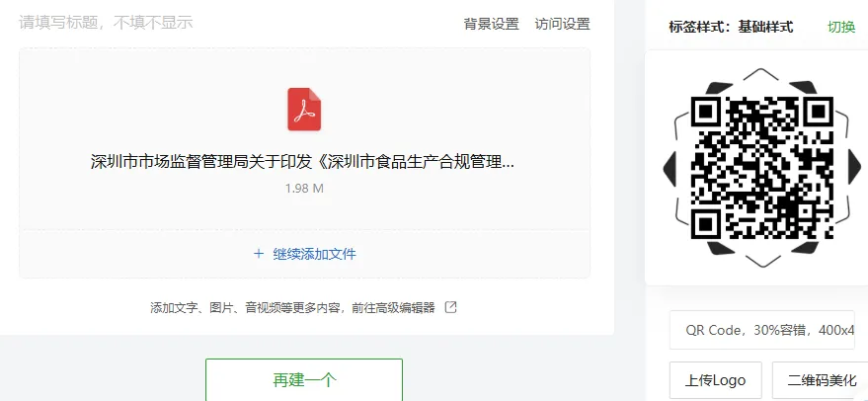The height and width of the screenshot is (401, 868).
Task: Click the 再建一个 button
Action: pos(304,379)
